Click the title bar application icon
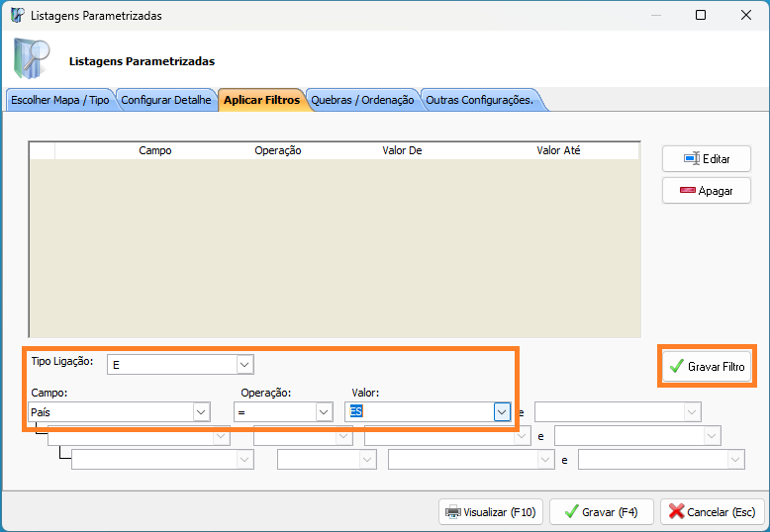770x532 pixels. click(17, 16)
